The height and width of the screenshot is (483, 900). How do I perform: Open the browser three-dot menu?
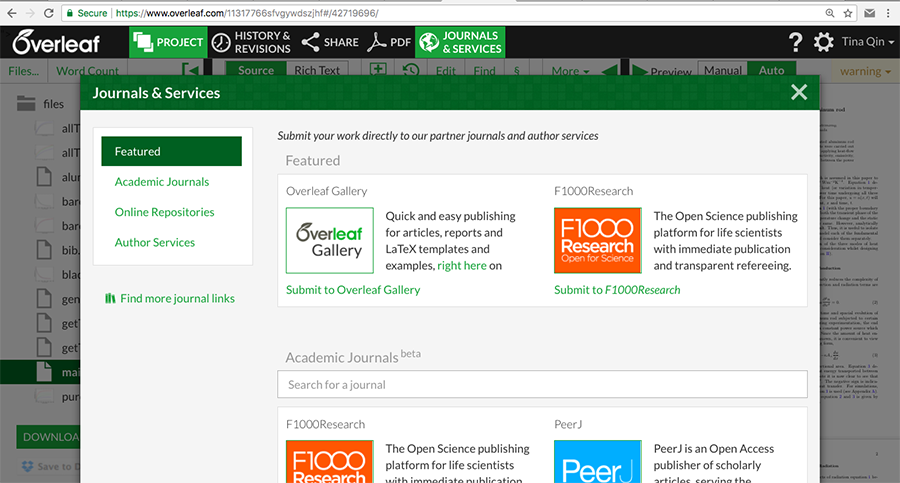(888, 13)
